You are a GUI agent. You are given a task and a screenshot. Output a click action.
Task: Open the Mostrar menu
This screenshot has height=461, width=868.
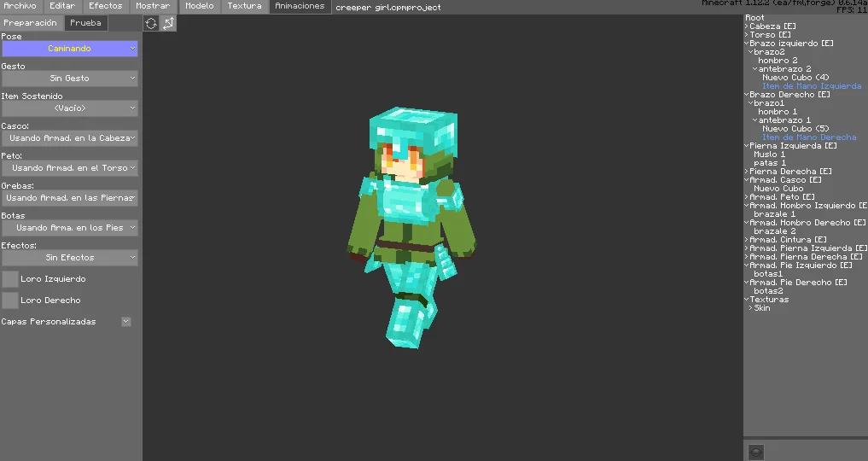(x=153, y=6)
